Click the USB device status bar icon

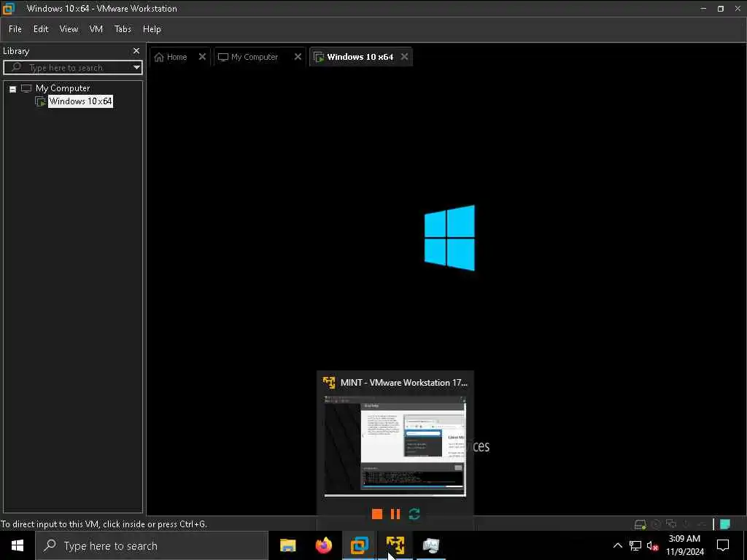686,524
